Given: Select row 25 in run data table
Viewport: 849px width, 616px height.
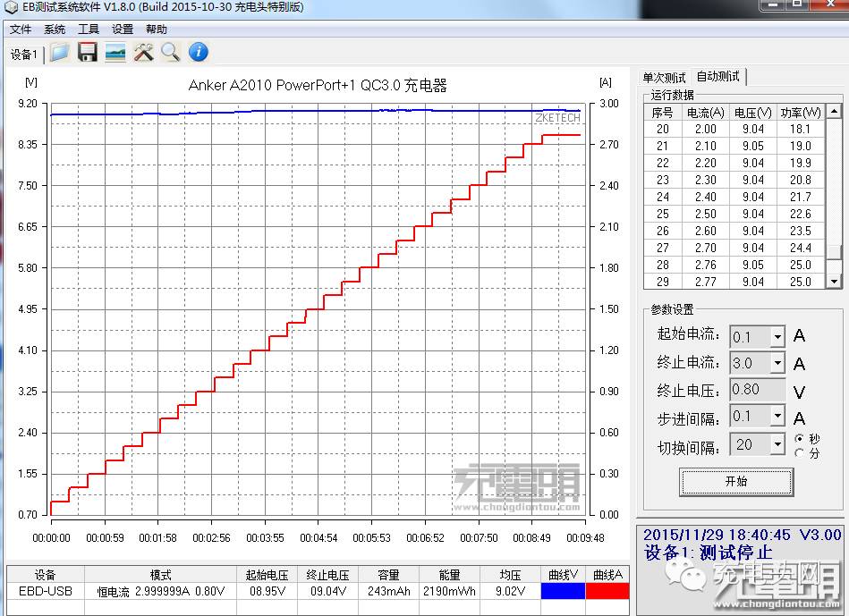Looking at the screenshot, I should [734, 214].
